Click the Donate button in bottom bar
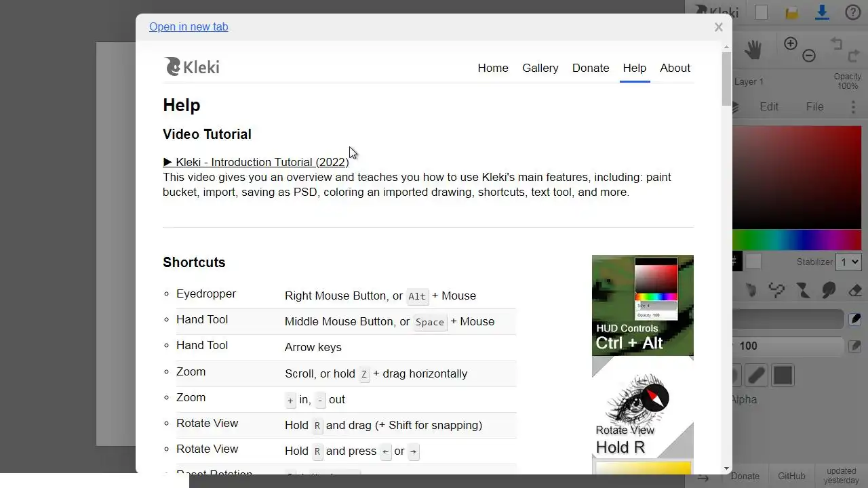Viewport: 868px width, 488px height. (745, 476)
